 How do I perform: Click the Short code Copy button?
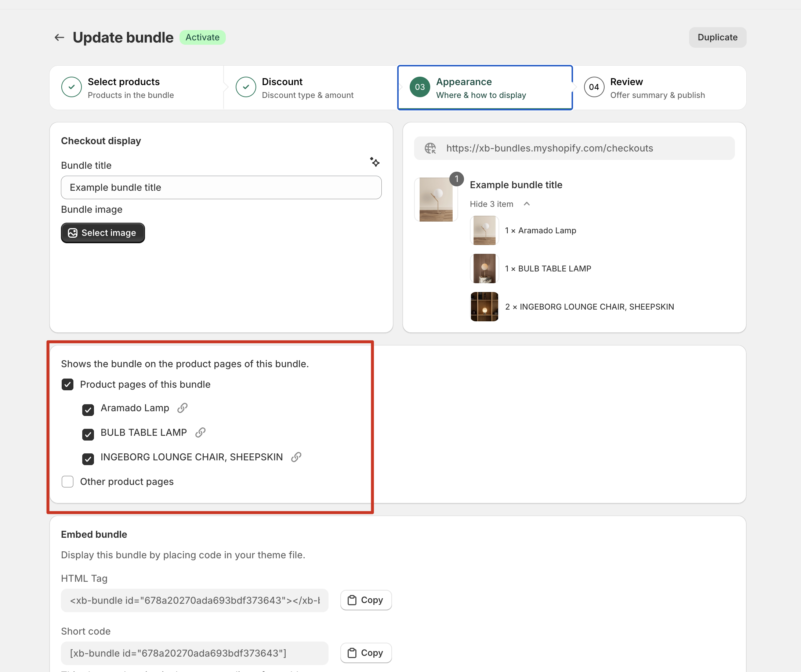pos(366,653)
